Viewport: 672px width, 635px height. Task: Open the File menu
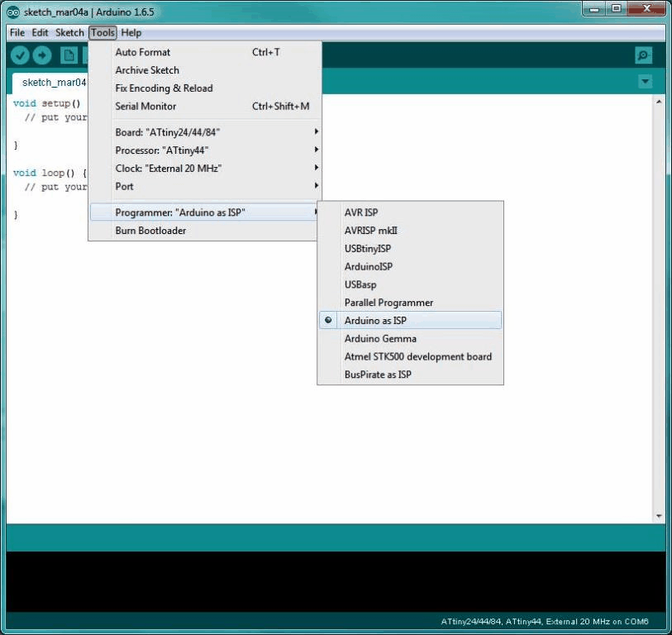[x=17, y=32]
